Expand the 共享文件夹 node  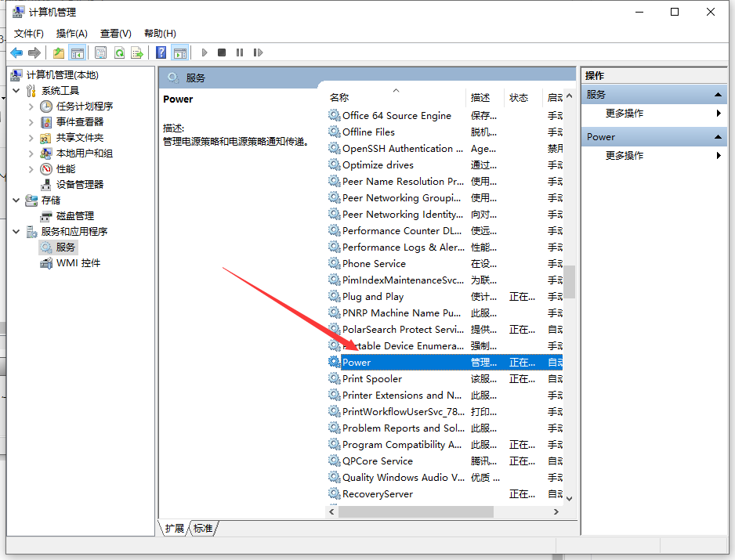coord(31,138)
